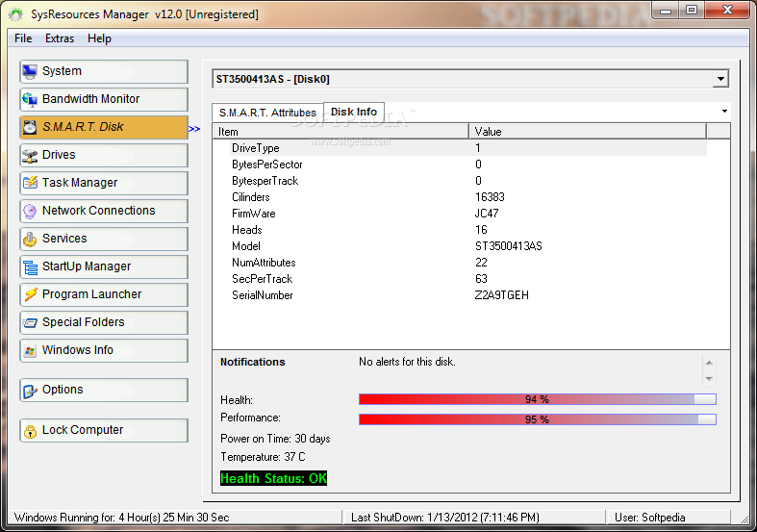Click the ST3500413AS disk combo box
757x532 pixels.
tap(470, 79)
